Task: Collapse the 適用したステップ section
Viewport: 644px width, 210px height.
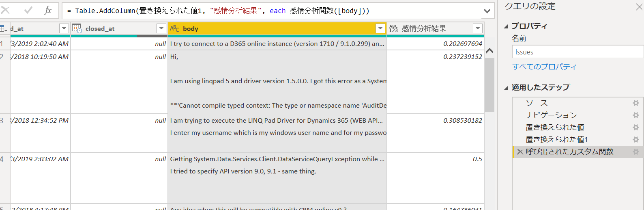Action: click(x=506, y=88)
